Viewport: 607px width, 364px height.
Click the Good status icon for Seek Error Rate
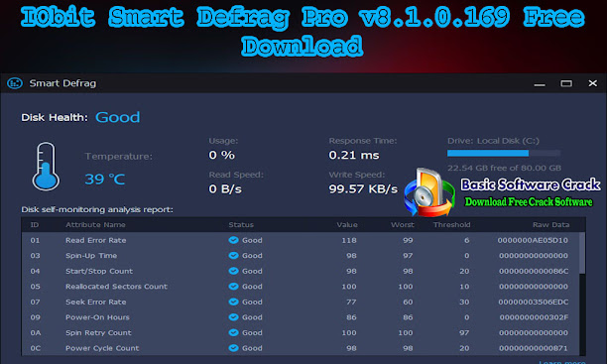pos(233,302)
